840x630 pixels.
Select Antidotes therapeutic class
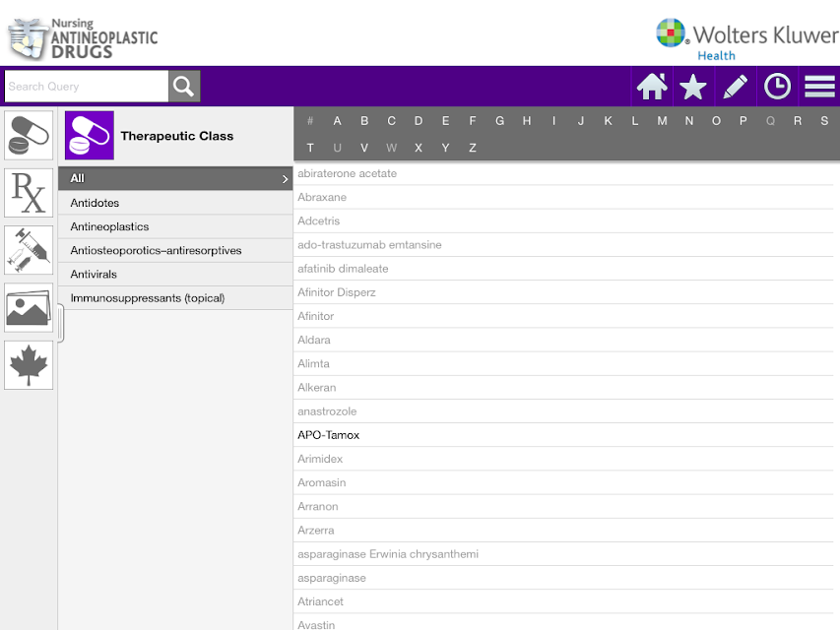tap(175, 203)
